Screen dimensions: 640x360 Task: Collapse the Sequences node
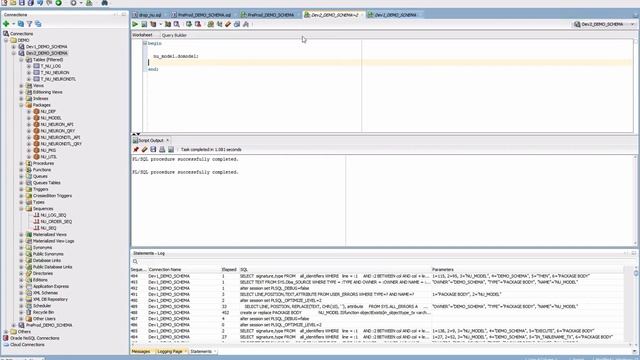21,209
